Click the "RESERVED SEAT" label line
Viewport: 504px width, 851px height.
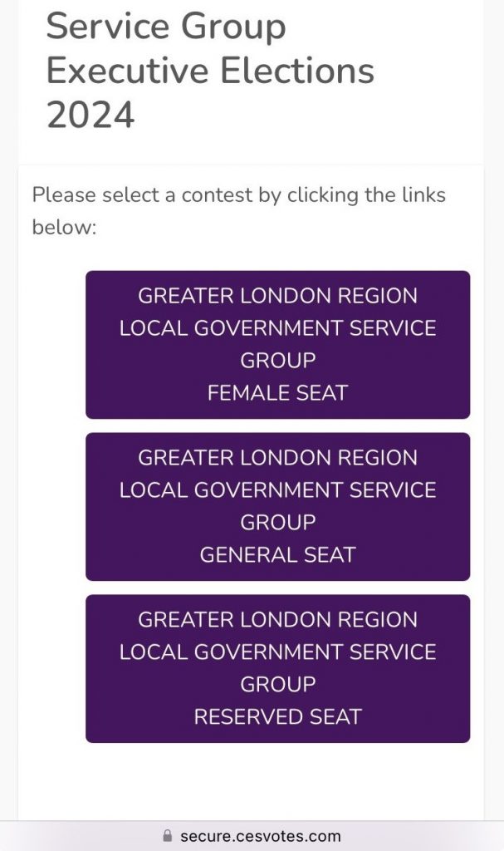[x=277, y=716]
